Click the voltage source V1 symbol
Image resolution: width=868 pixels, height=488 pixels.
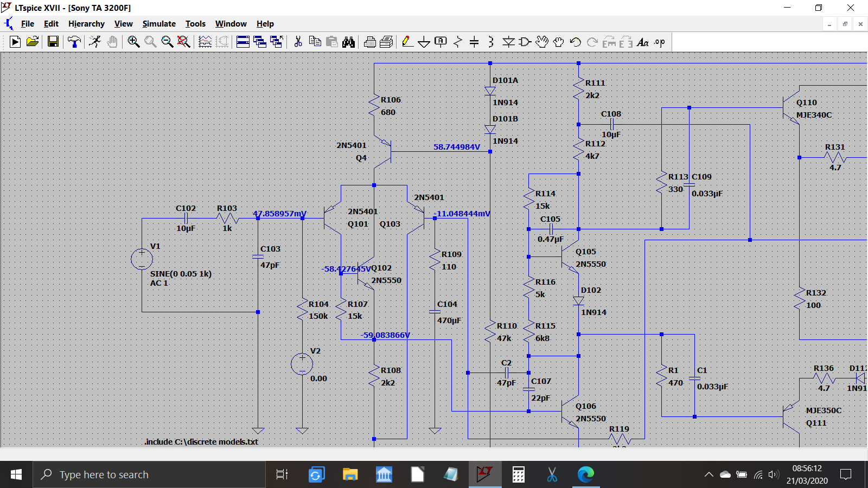coord(142,259)
